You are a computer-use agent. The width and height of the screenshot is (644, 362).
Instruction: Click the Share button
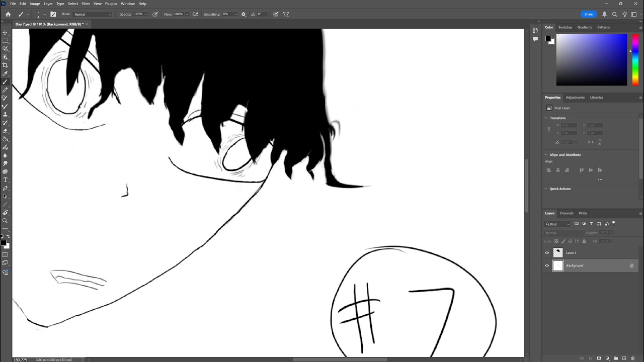[x=588, y=14]
